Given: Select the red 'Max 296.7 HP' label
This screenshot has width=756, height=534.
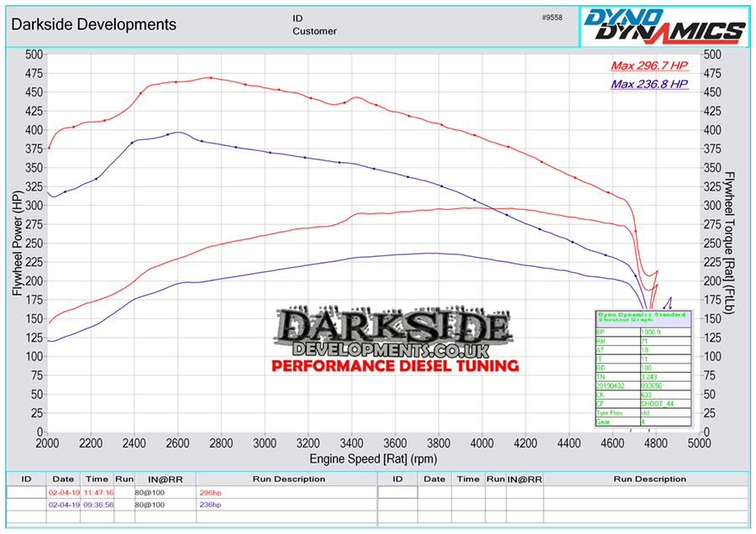Looking at the screenshot, I should coord(649,65).
